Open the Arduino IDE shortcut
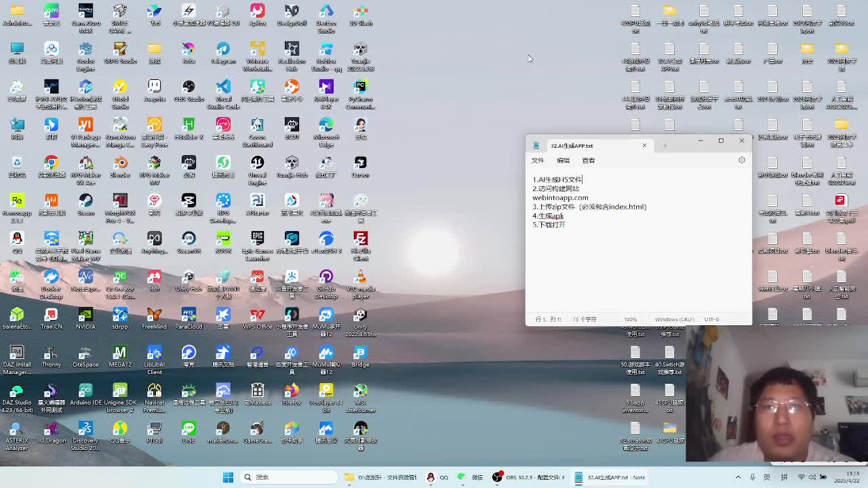 pos(85,391)
